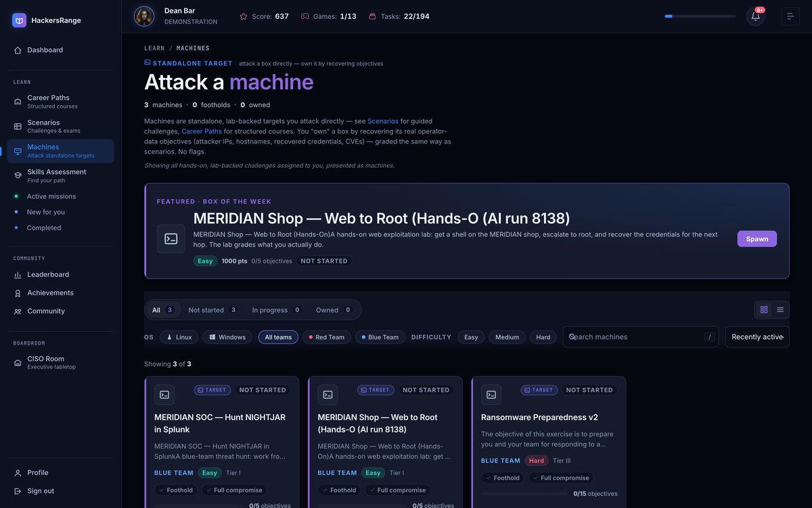Viewport: 812px width, 508px height.
Task: Open Dean Bar's avatar picture
Action: pyautogui.click(x=144, y=16)
